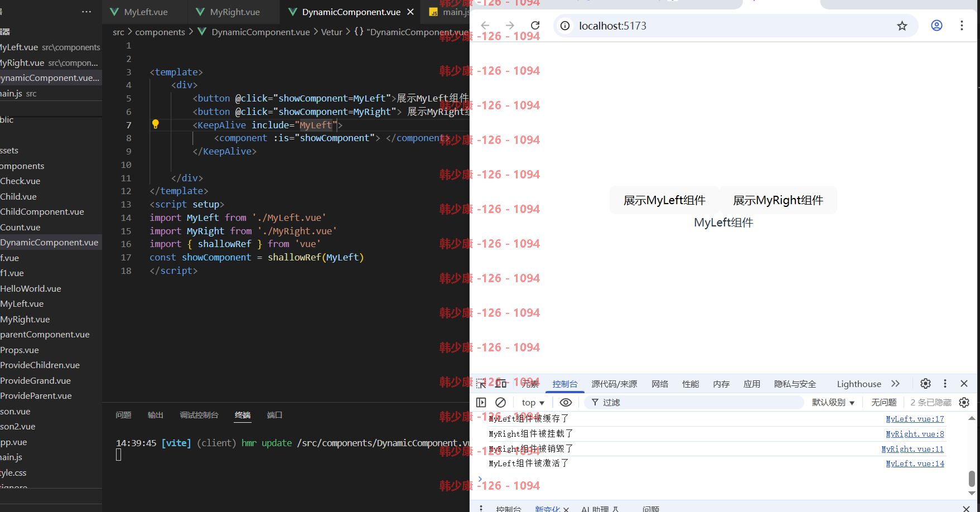Bookmark this page with the star icon
Viewport: 980px width, 512px height.
tap(902, 26)
